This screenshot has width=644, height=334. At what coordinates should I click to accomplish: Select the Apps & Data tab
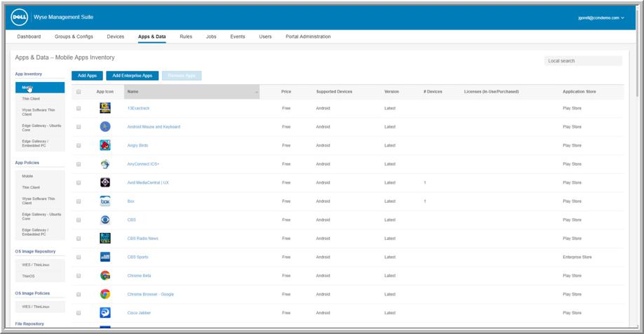[152, 36]
